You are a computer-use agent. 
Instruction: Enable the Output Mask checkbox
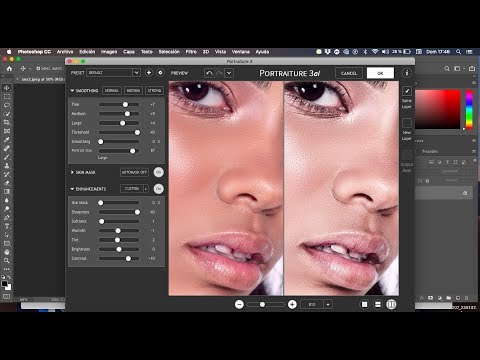pyautogui.click(x=407, y=155)
